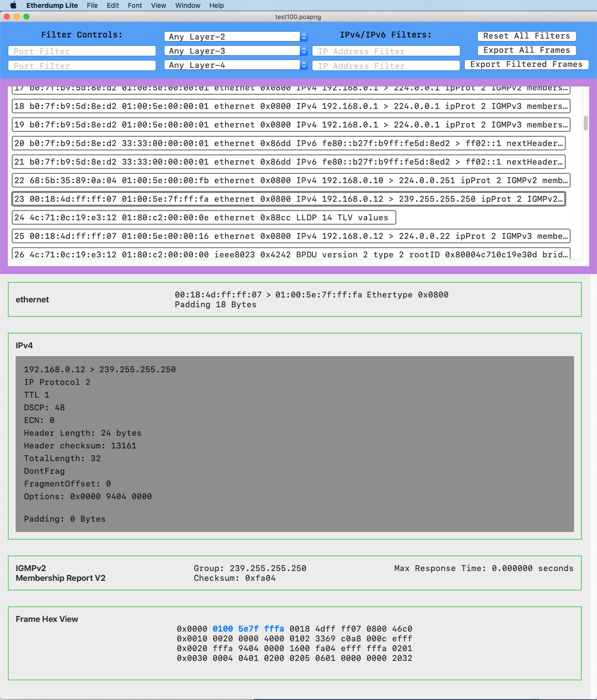Screen dimensions: 597x700
Task: Click the Reset All Filters button
Action: point(527,36)
